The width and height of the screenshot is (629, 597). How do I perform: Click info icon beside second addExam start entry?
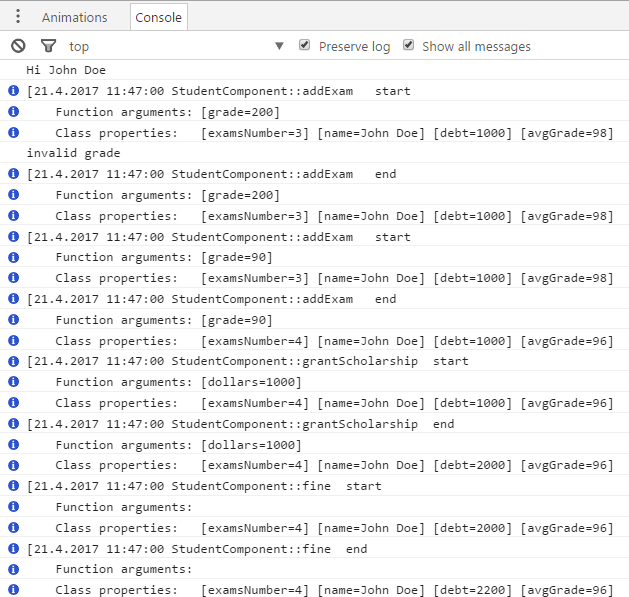tap(14, 237)
